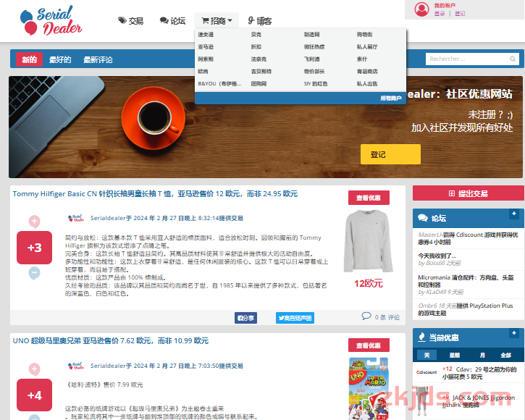Screen dimensions: 525x420
Task: Select 法奈克 merchant entry
Action: (x=259, y=59)
